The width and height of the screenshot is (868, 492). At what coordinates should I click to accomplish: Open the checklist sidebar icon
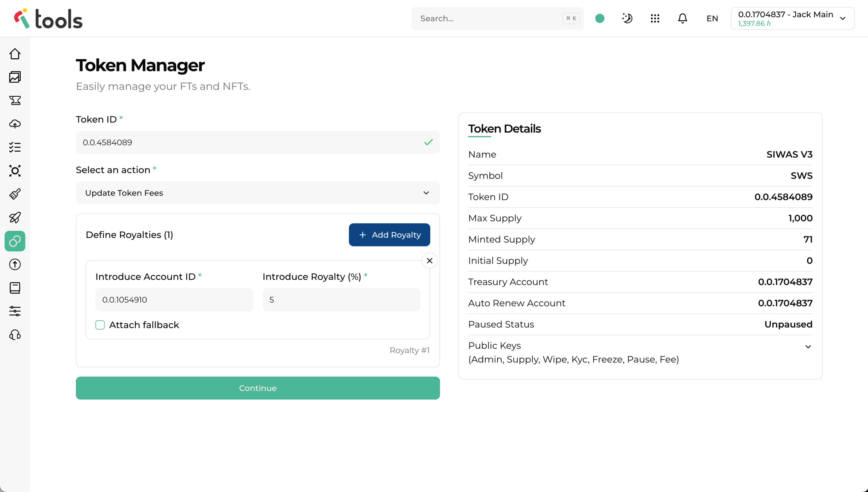[15, 147]
